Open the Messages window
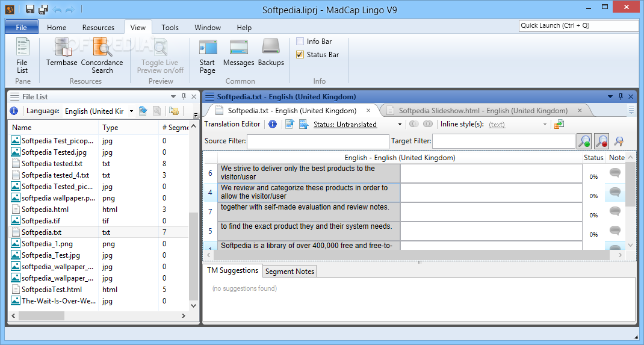Viewport: 644px width, 345px height. (x=238, y=52)
